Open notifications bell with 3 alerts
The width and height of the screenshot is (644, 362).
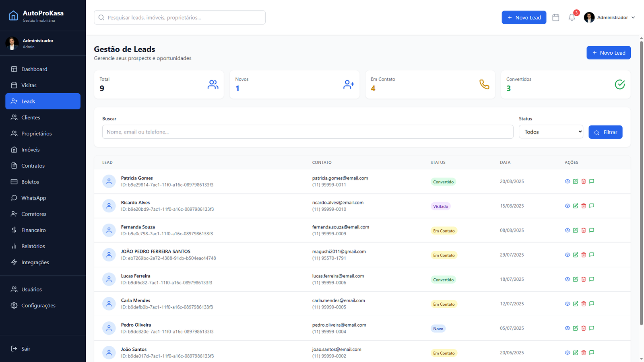click(x=572, y=18)
